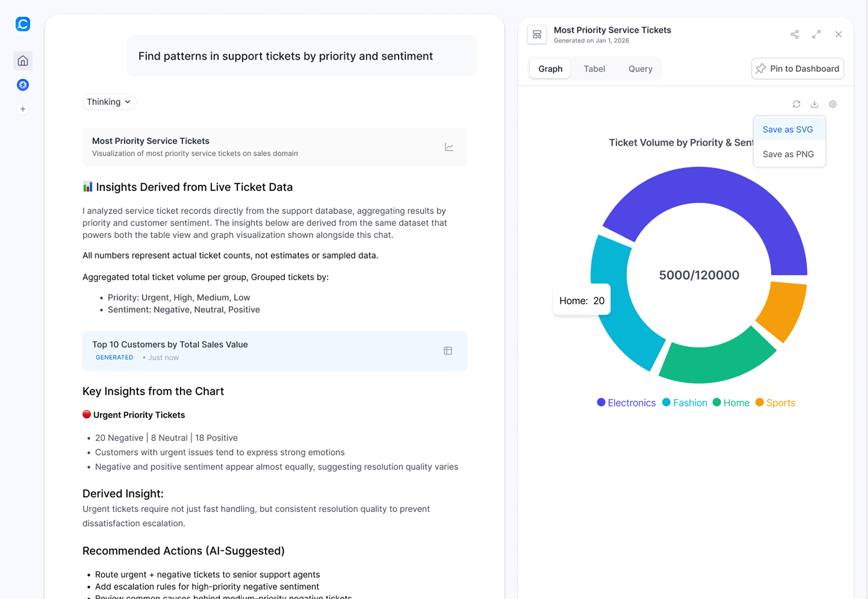Click the line-chart icon on the tickets card
This screenshot has width=868, height=599.
pyautogui.click(x=449, y=147)
